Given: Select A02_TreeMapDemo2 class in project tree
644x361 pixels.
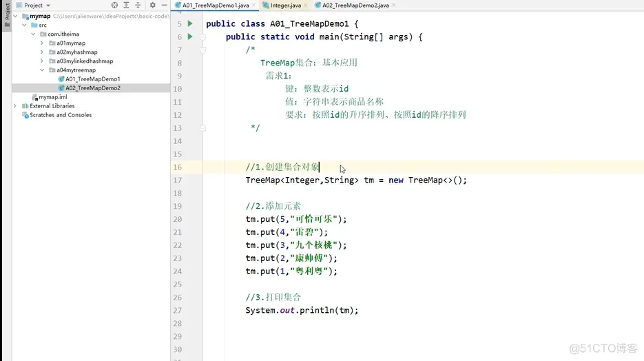Looking at the screenshot, I should (93, 88).
